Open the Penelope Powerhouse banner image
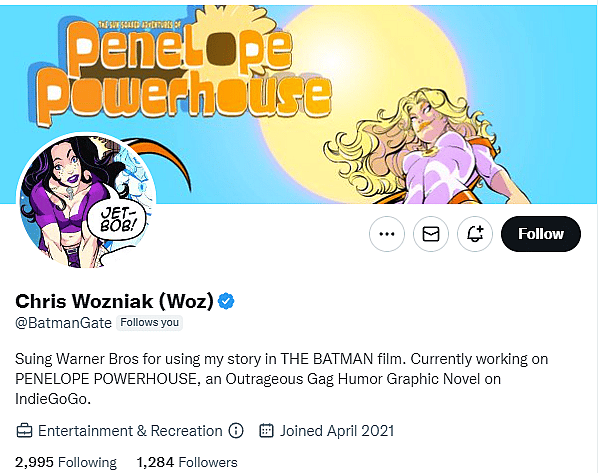The height and width of the screenshot is (473, 599). coord(299,105)
